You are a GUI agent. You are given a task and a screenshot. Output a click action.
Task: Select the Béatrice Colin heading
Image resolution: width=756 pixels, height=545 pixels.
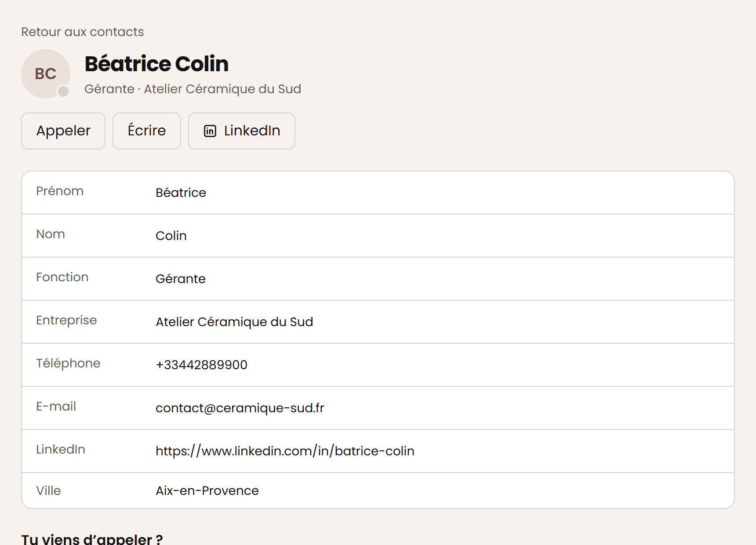coord(156,64)
